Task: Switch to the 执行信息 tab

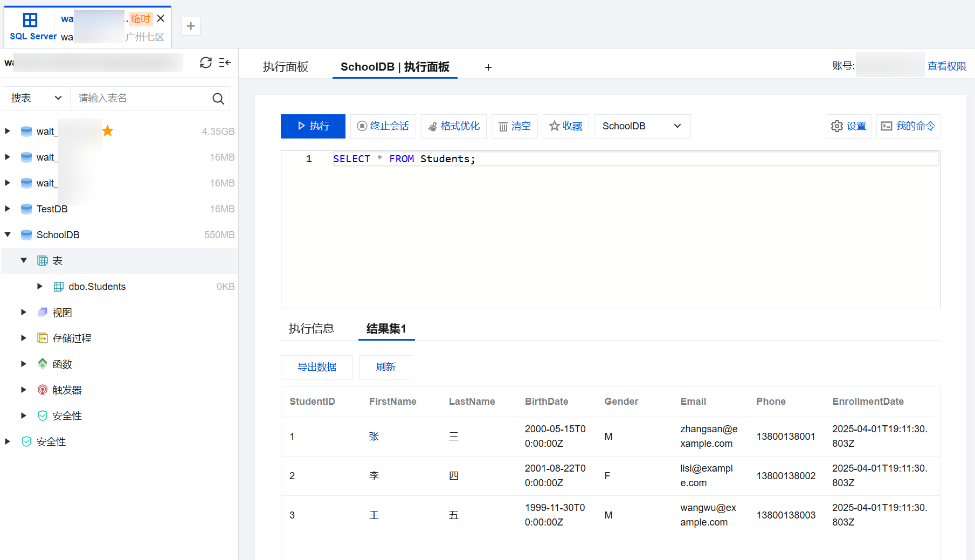Action: 311,329
